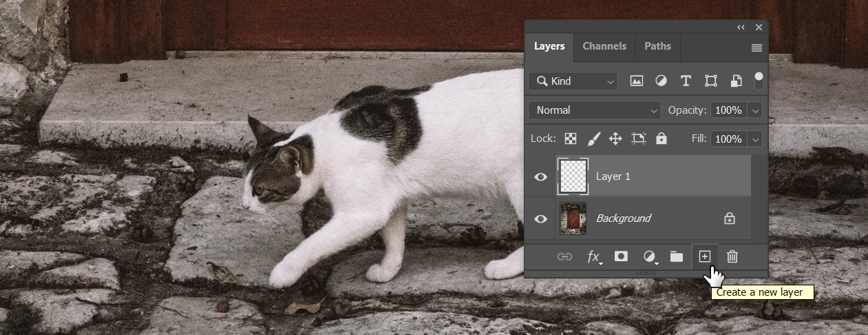Open the Kind filter dropdown
Viewport: 868px width, 335px height.
coord(573,81)
